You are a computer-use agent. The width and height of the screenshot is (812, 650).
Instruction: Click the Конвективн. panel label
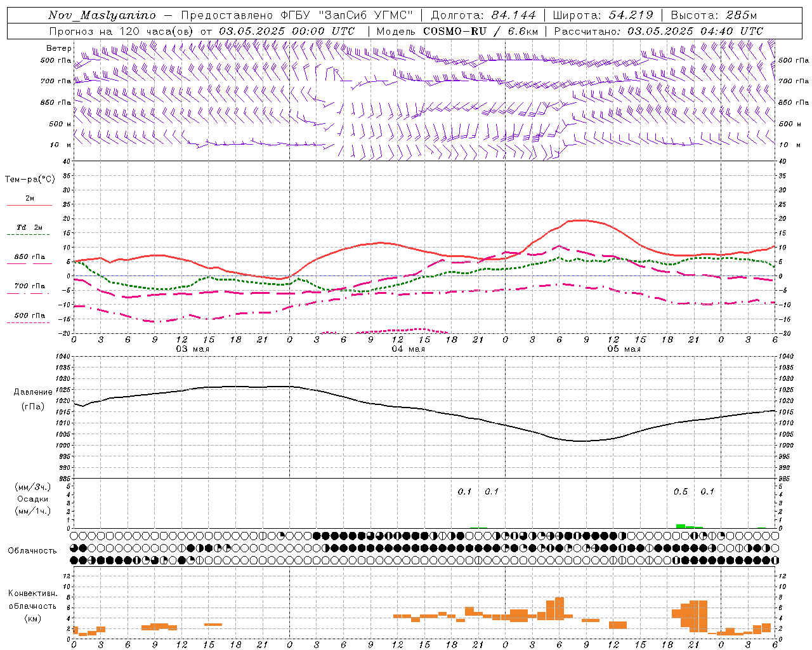pos(32,594)
